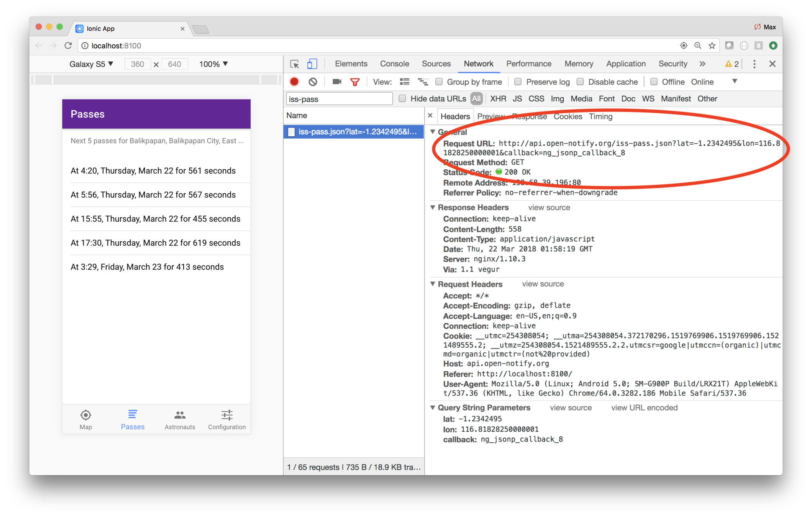Click view source next to Request Headers

(x=543, y=284)
